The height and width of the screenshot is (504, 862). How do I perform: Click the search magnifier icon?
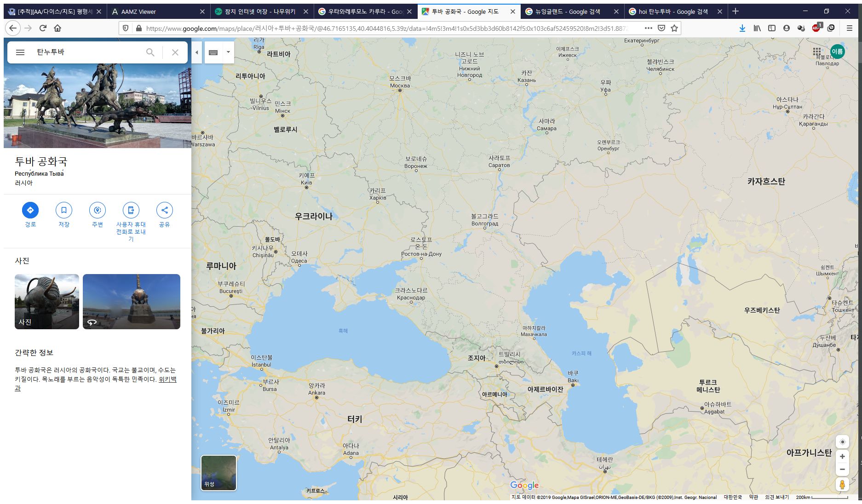click(x=150, y=52)
